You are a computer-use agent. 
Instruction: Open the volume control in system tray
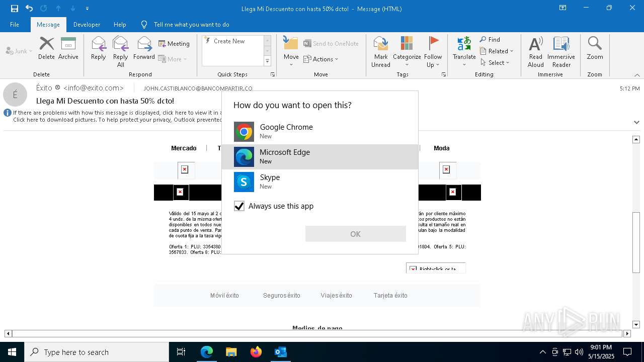point(579,352)
